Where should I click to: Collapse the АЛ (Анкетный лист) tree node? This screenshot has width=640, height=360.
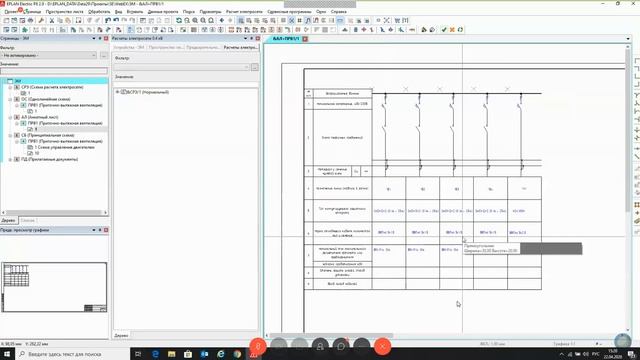[10, 117]
